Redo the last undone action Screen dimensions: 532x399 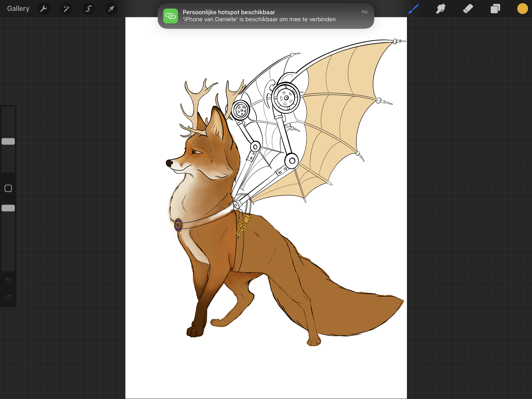pyautogui.click(x=8, y=297)
